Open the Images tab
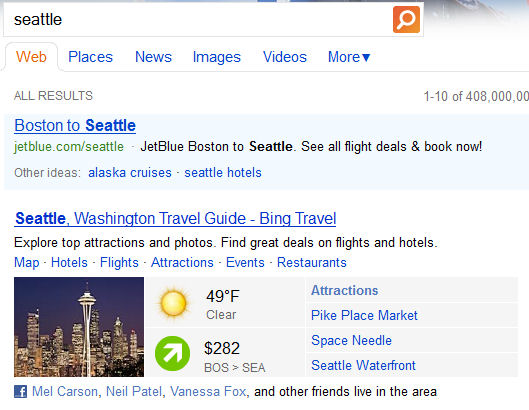 (217, 57)
